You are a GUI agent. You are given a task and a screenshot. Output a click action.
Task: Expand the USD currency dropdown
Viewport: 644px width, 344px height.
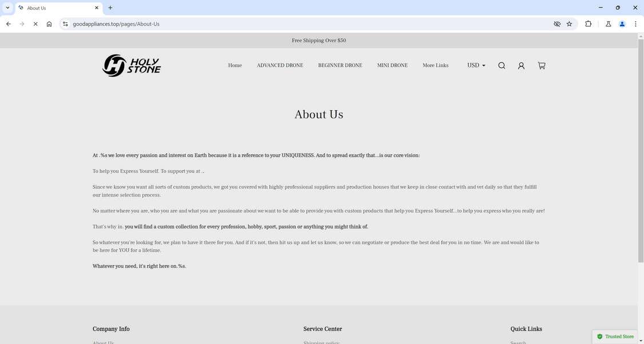[x=476, y=65]
